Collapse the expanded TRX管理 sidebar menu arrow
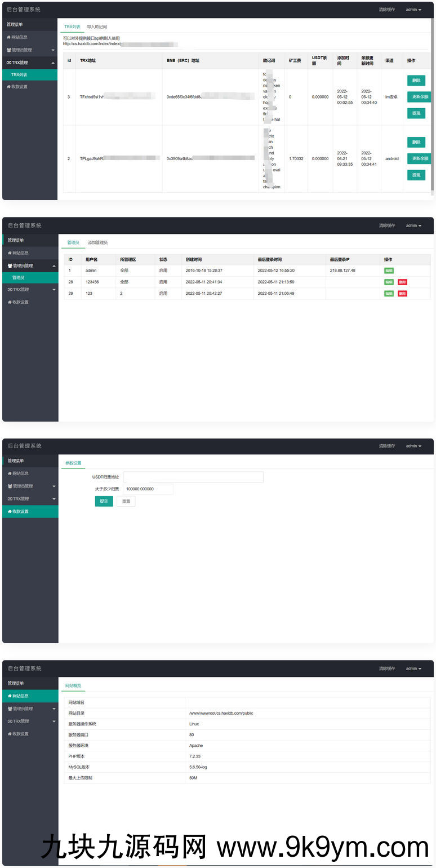The image size is (436, 868). click(x=53, y=63)
